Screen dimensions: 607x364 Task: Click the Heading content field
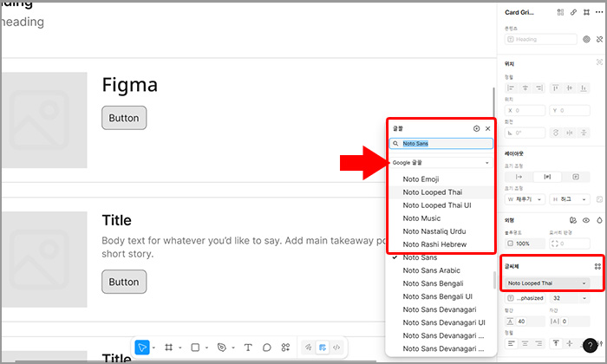coord(541,40)
